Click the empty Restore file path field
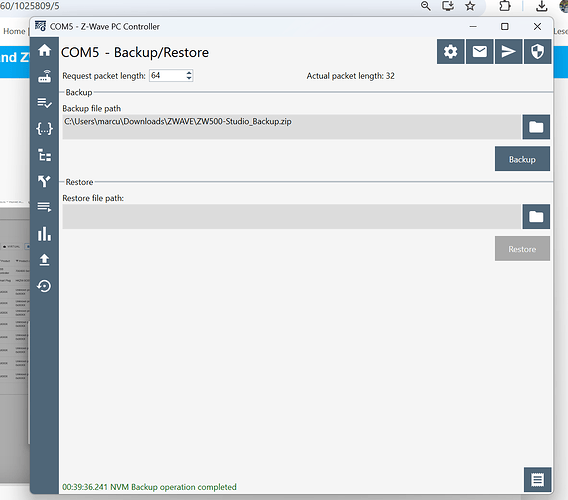Viewport: 568px width, 500px height. [x=292, y=216]
